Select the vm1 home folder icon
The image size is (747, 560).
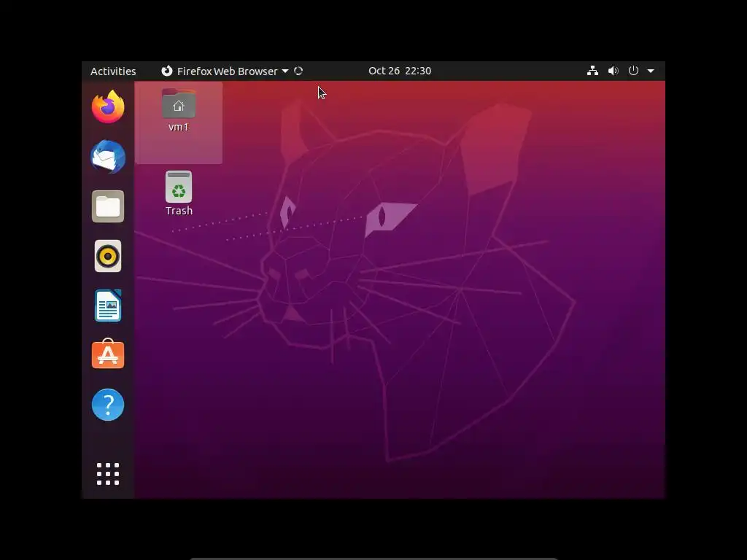point(179,104)
